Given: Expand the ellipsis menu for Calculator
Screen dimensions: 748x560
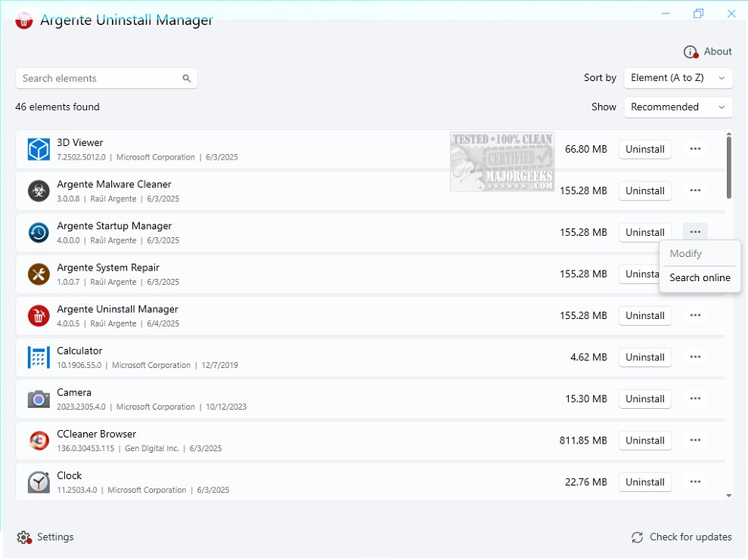Looking at the screenshot, I should tap(695, 357).
